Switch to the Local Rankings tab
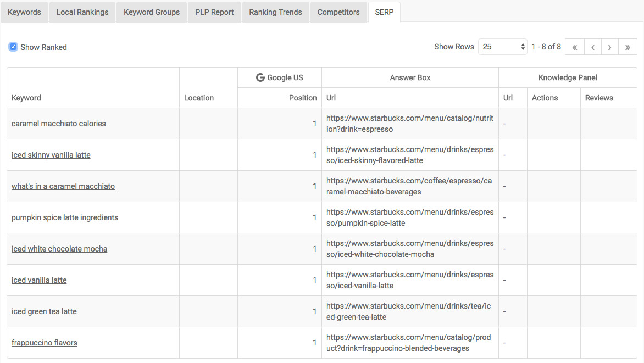This screenshot has height=363, width=644. (82, 12)
